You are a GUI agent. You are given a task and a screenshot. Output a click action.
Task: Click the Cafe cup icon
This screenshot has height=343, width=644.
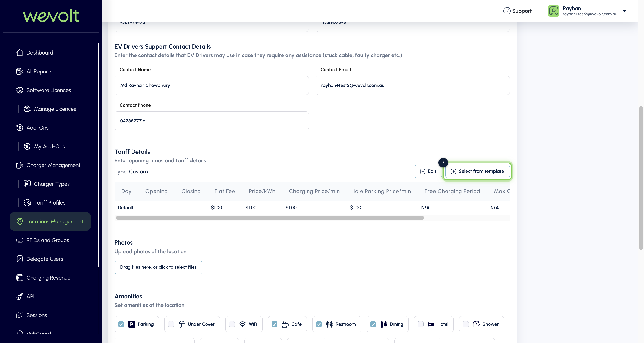[285, 324]
